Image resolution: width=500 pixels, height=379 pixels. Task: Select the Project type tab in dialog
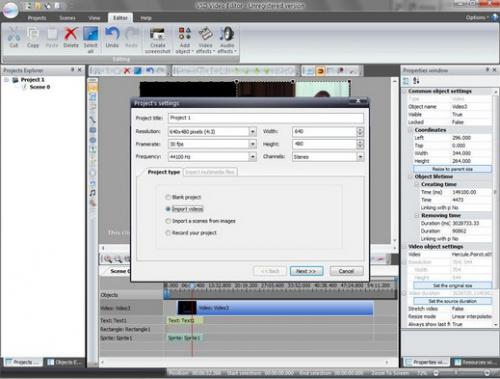[x=164, y=172]
